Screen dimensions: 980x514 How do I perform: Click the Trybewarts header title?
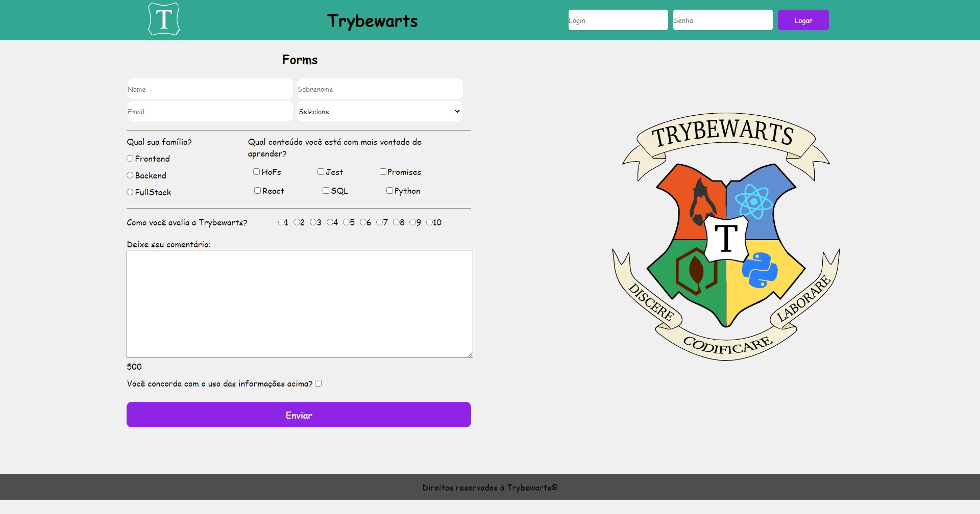[372, 21]
